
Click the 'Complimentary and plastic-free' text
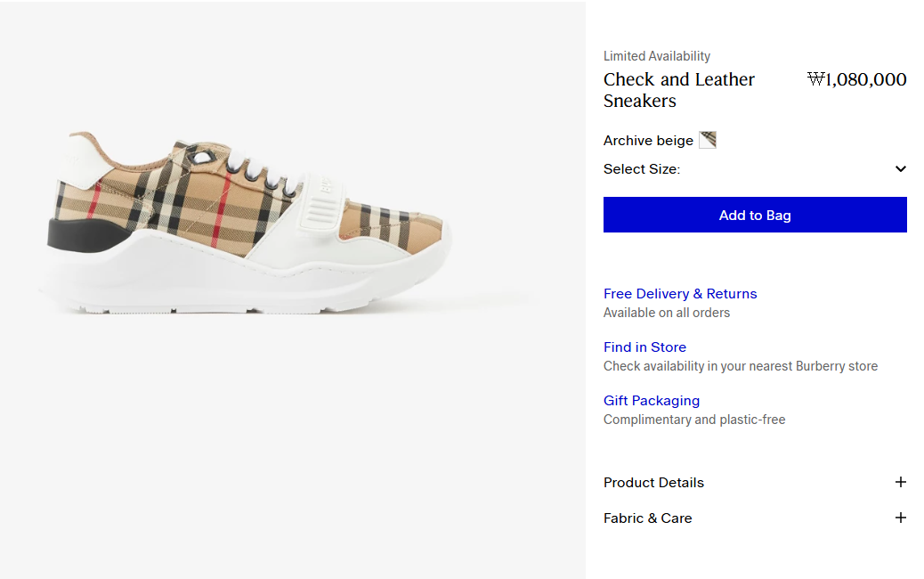click(694, 420)
